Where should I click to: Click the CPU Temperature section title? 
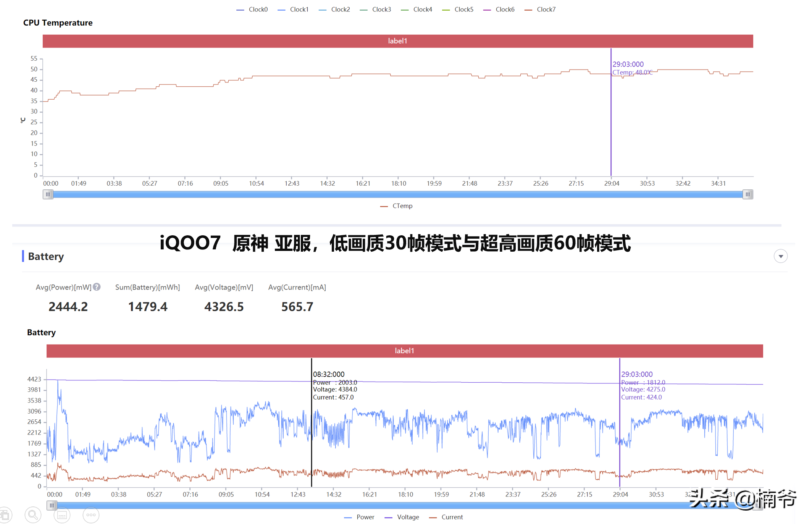[58, 23]
